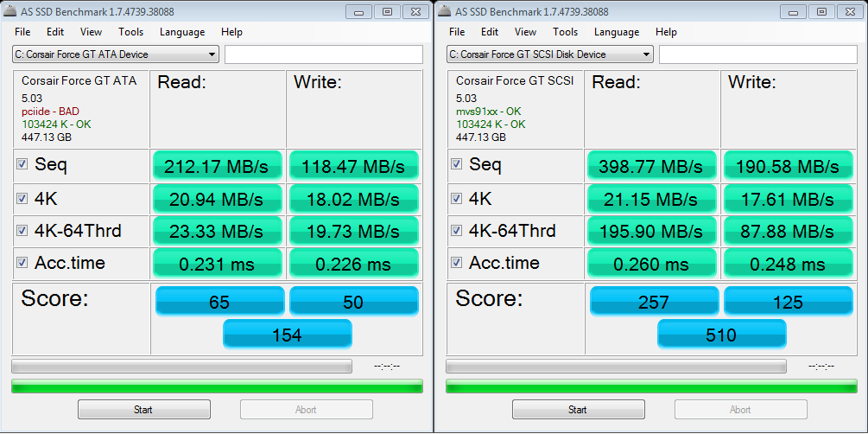Start the benchmark in the ATA Device window
This screenshot has height=434, width=868.
[x=144, y=410]
